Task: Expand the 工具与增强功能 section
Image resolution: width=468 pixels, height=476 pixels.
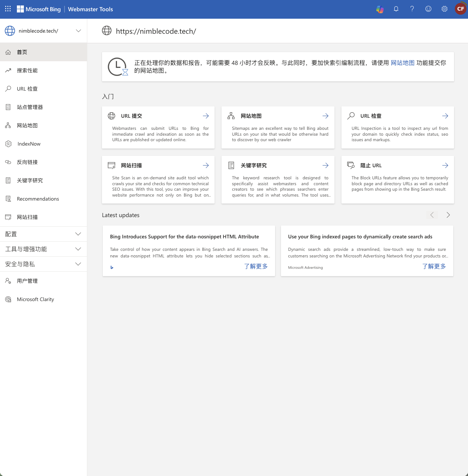Action: [x=43, y=249]
